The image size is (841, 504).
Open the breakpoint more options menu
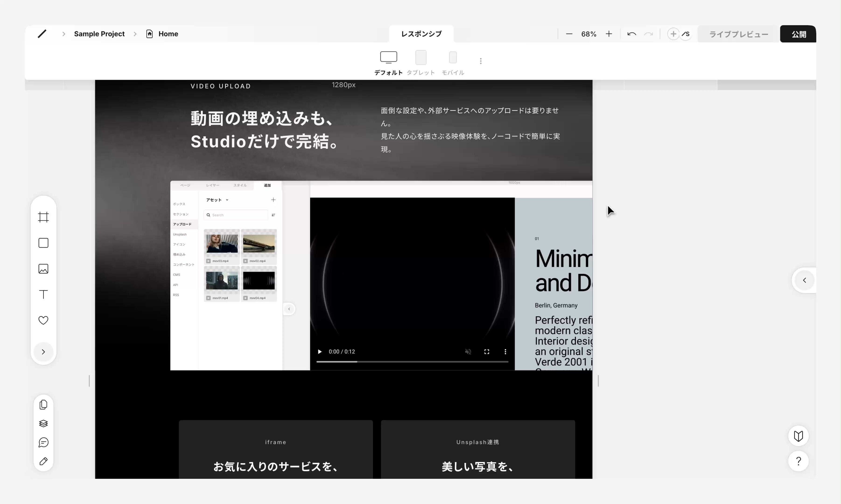(480, 61)
